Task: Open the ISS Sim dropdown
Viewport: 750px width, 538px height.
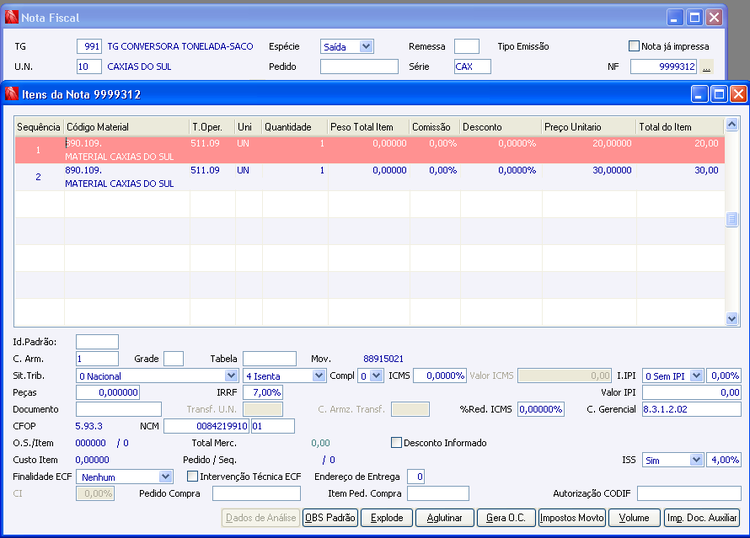Action: click(x=697, y=459)
